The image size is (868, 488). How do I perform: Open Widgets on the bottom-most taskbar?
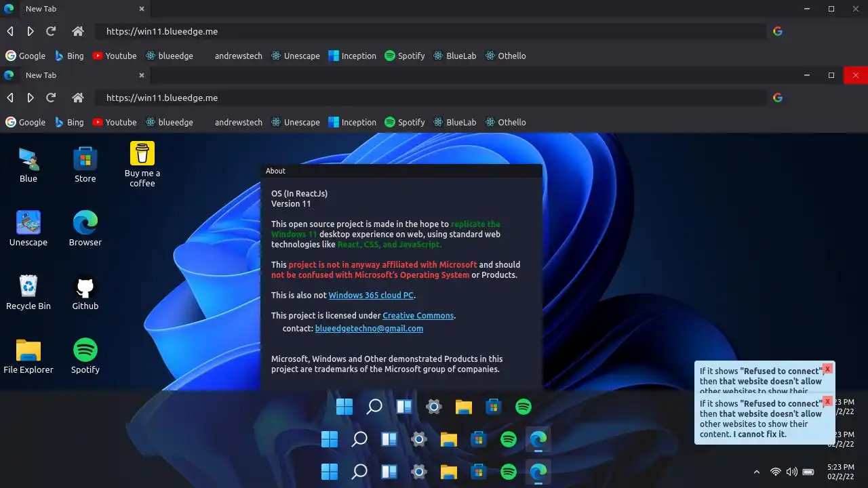tap(389, 471)
